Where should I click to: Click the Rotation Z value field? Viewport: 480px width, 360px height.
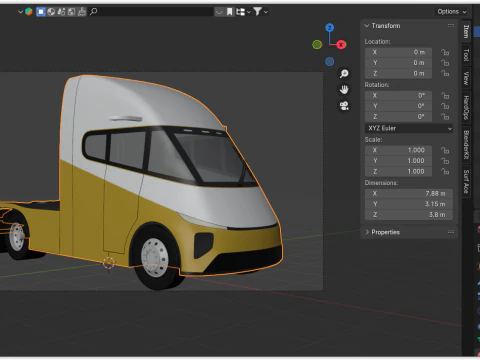point(398,117)
